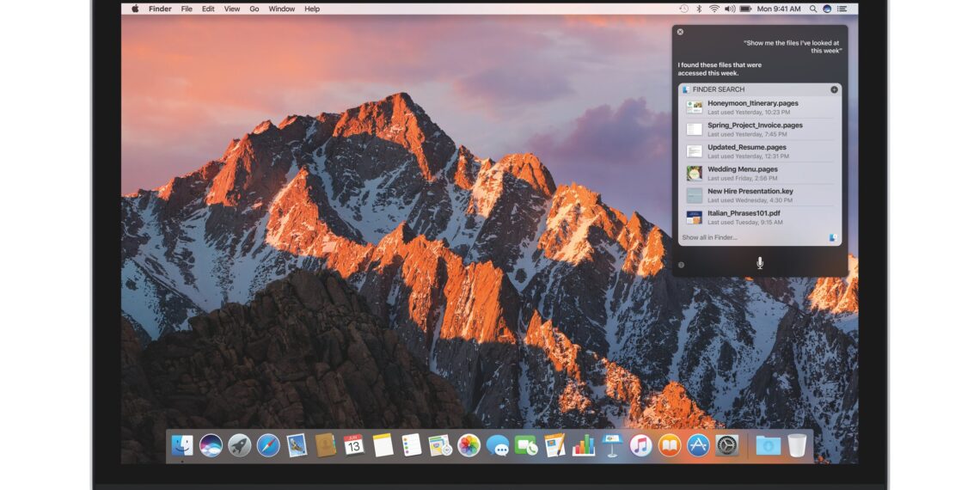Open Notification Center list icon
This screenshot has height=490, width=980.
coord(842,9)
